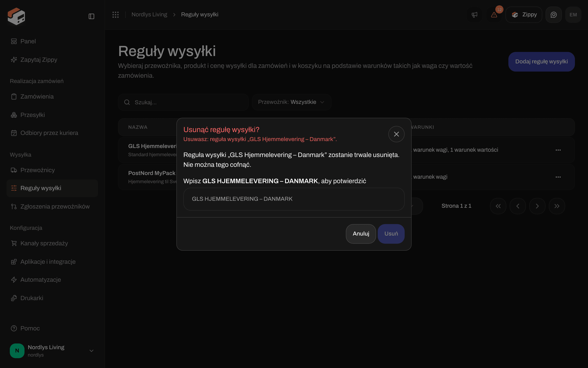588x368 pixels.
Task: Open the EM user avatar menu
Action: [573, 15]
